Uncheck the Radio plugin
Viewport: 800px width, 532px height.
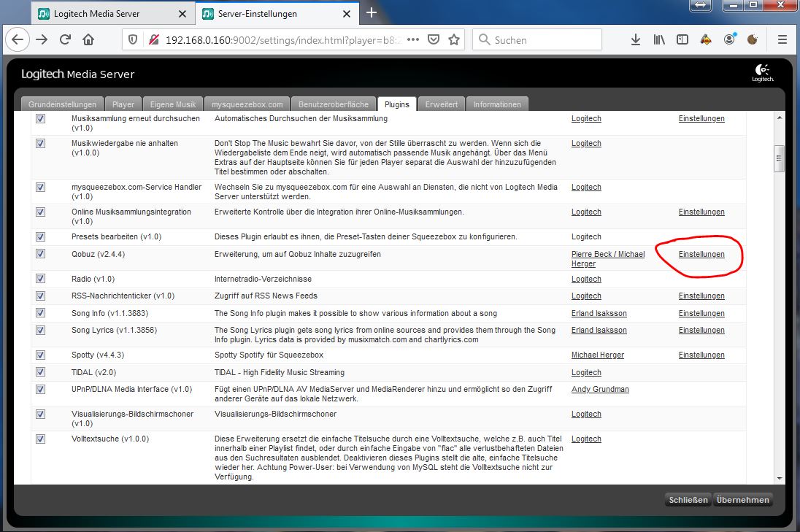click(40, 279)
